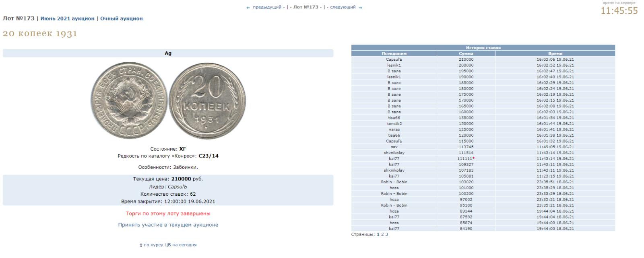The image size is (644, 258).
Task: Select kai77 bid amount 105081
Action: tap(466, 176)
